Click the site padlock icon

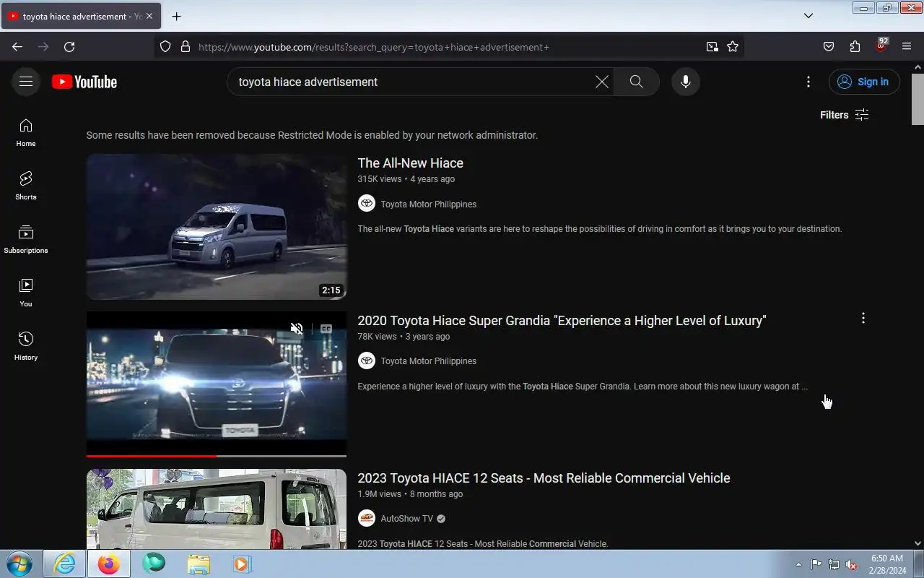[x=186, y=47]
